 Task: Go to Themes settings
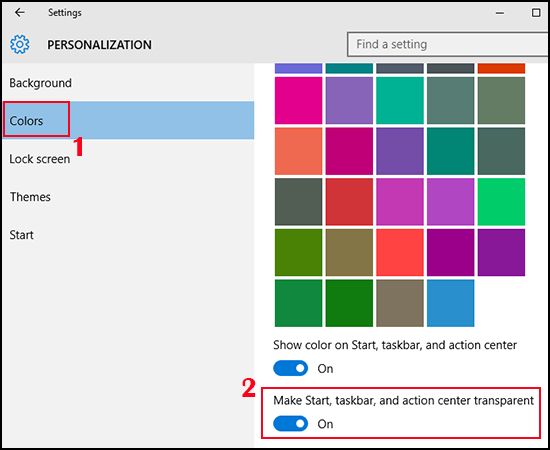30,197
